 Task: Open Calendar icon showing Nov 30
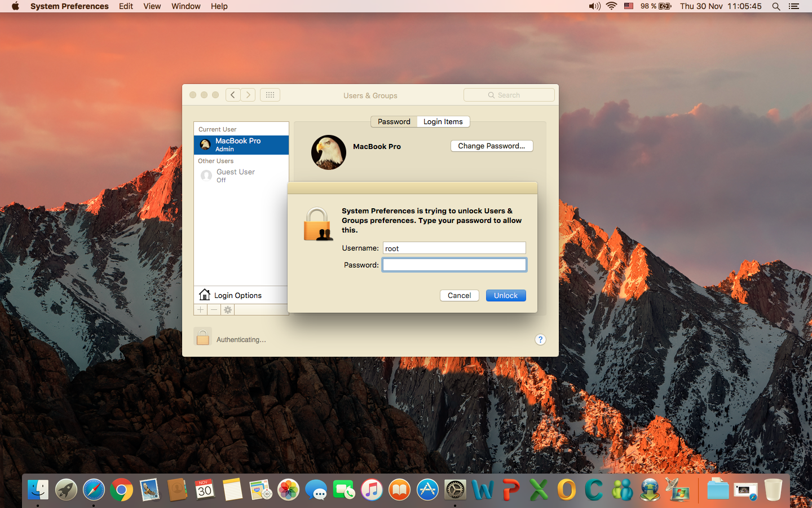click(x=205, y=489)
